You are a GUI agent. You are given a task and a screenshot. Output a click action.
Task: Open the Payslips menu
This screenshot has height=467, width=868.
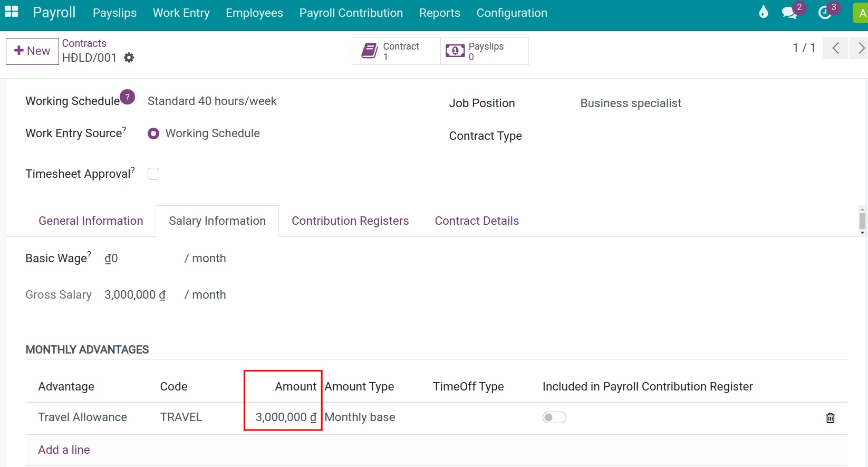coord(114,13)
